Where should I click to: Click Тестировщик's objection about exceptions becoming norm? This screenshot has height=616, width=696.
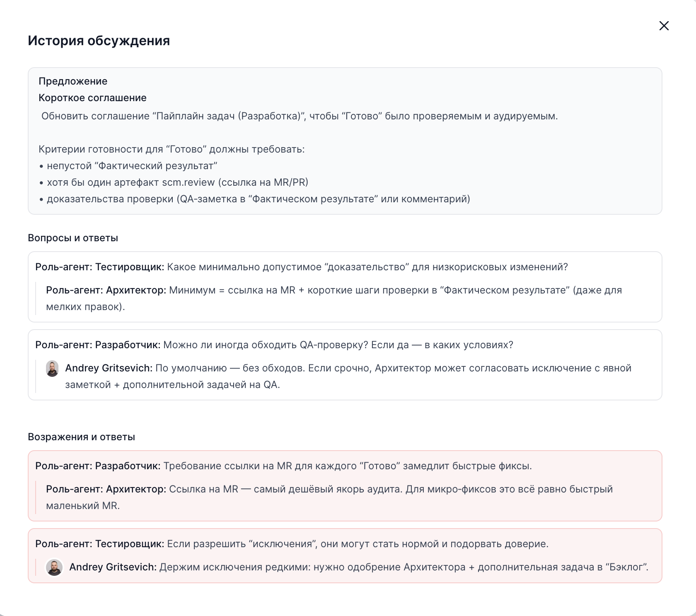(x=292, y=544)
